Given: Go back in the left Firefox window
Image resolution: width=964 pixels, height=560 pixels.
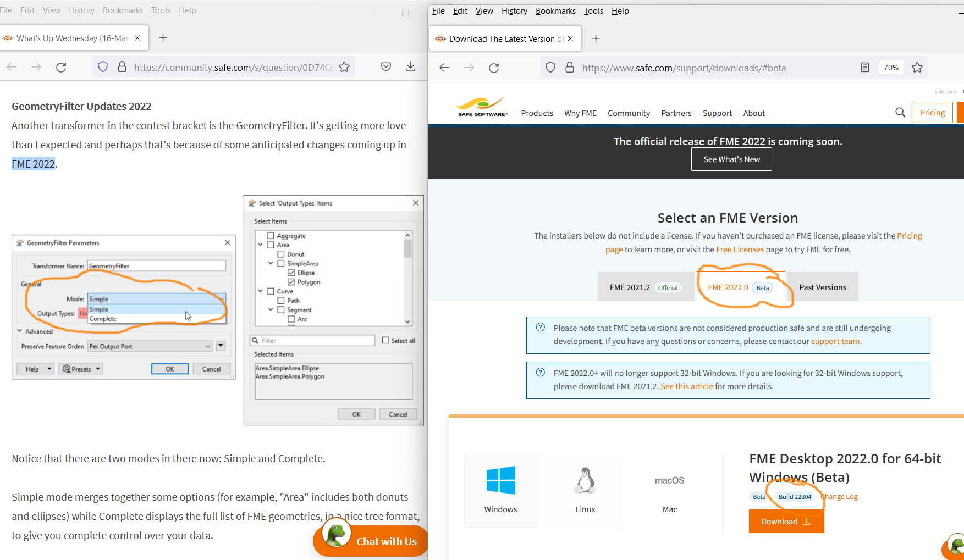Looking at the screenshot, I should (12, 67).
